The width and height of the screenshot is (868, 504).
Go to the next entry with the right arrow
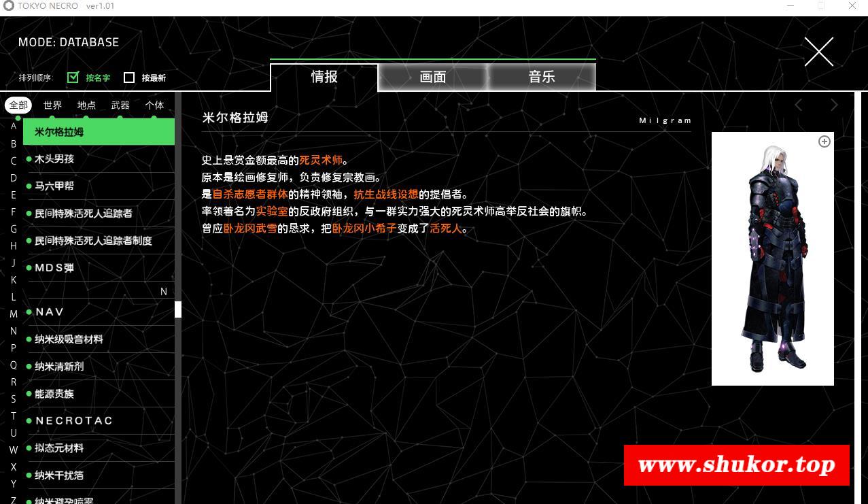click(x=834, y=105)
